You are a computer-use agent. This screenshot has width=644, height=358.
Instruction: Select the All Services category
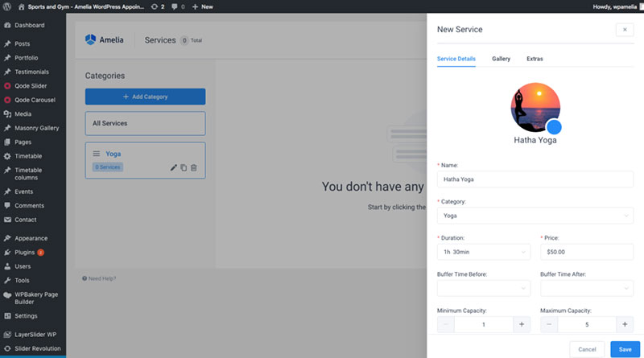point(146,123)
